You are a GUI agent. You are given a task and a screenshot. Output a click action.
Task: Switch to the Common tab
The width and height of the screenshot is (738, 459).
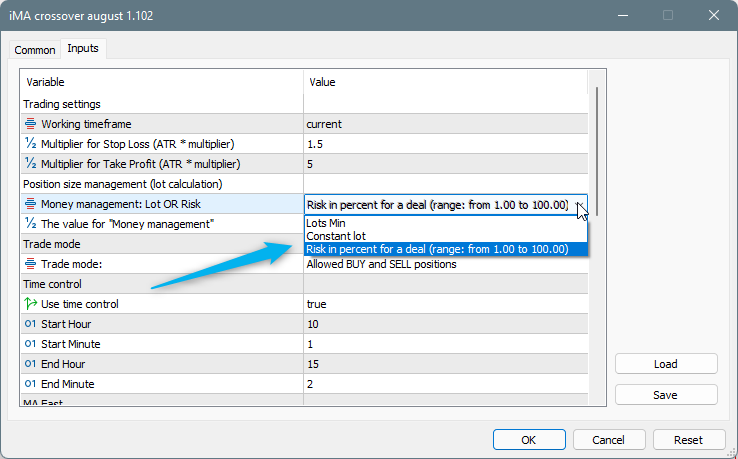pyautogui.click(x=35, y=50)
